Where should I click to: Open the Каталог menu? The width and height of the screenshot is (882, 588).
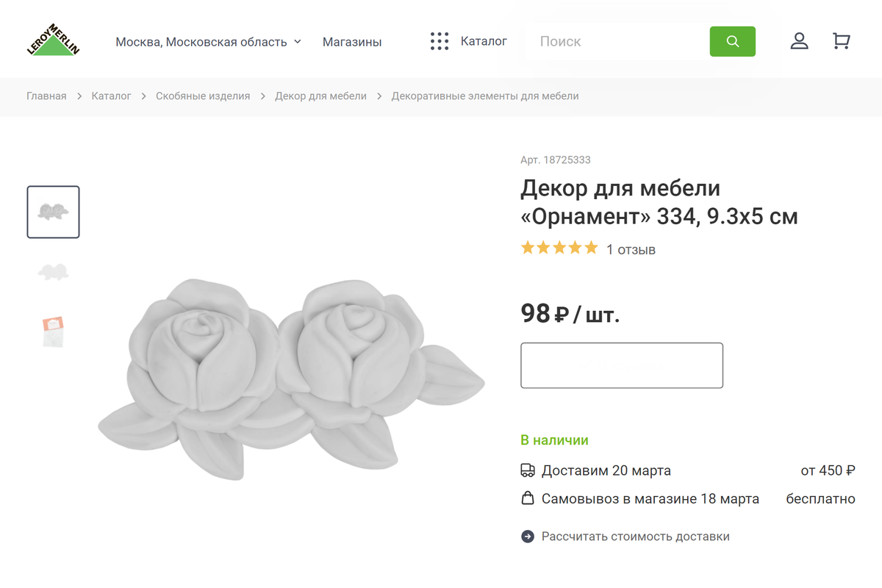tap(484, 41)
